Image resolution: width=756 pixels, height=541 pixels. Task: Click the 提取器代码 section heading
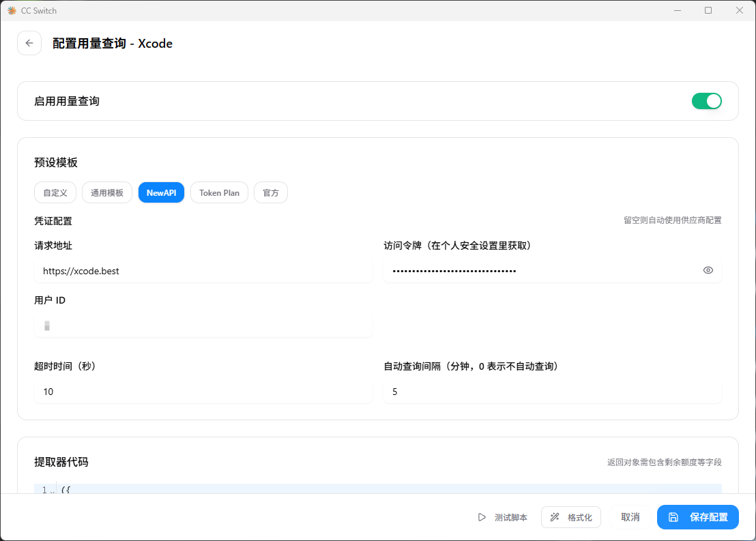tap(61, 462)
